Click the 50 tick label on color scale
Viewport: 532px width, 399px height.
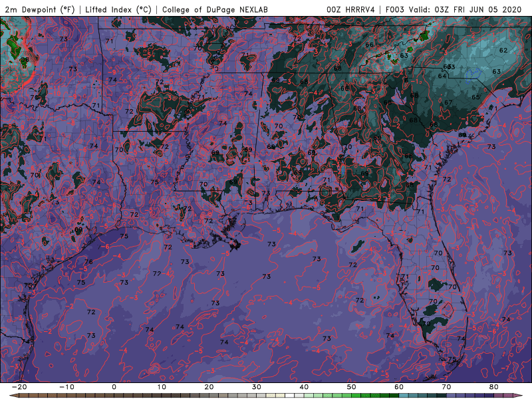[x=352, y=387]
